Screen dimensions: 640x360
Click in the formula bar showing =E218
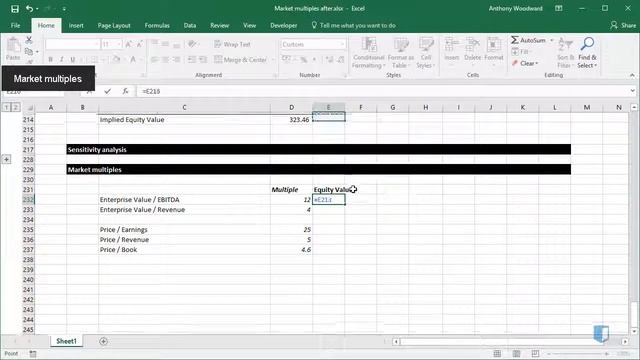(x=384, y=91)
